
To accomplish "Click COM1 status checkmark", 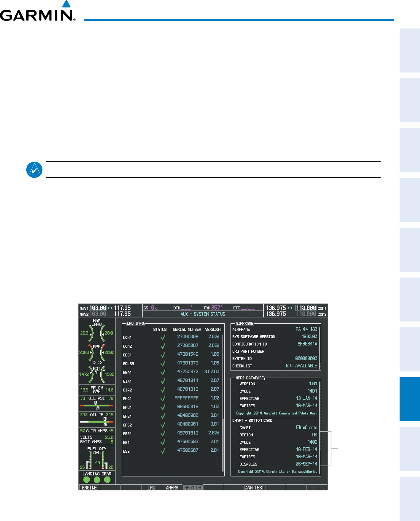I will click(163, 337).
